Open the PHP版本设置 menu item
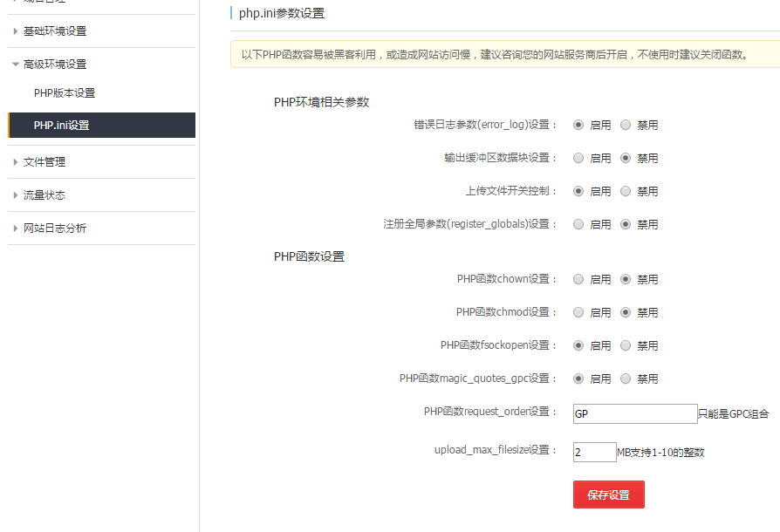The height and width of the screenshot is (532, 780). coord(65,93)
